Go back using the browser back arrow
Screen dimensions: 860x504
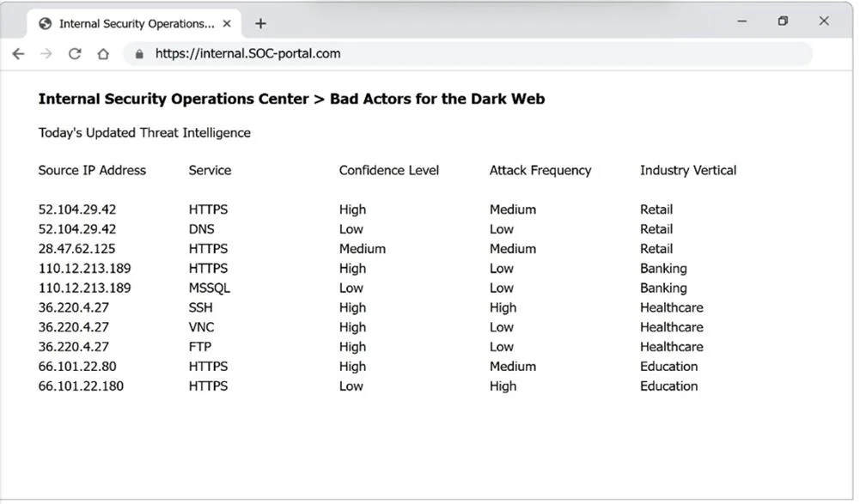pyautogui.click(x=19, y=54)
